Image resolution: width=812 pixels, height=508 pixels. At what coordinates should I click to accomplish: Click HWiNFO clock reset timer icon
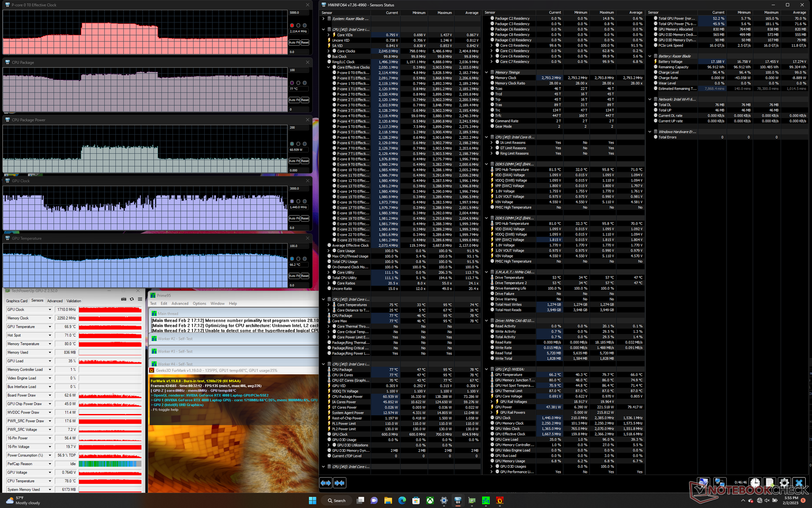(755, 483)
